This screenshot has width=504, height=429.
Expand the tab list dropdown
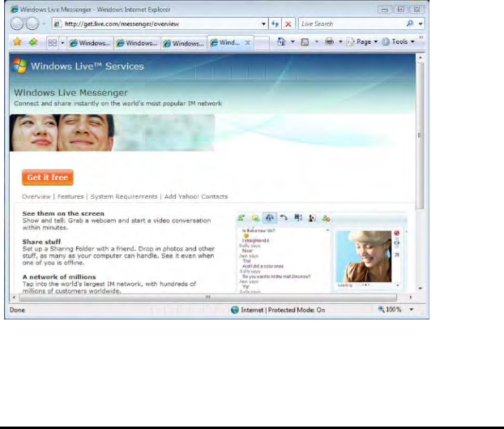click(x=62, y=42)
